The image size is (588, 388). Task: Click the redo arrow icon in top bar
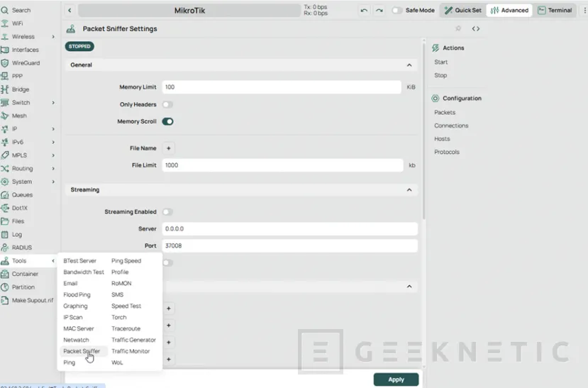pyautogui.click(x=379, y=11)
